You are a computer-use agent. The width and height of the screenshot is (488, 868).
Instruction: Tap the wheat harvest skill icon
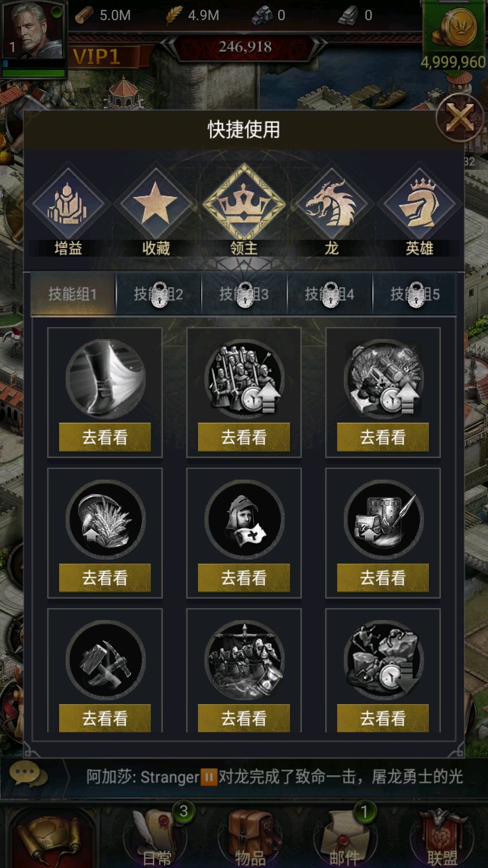coord(105,520)
